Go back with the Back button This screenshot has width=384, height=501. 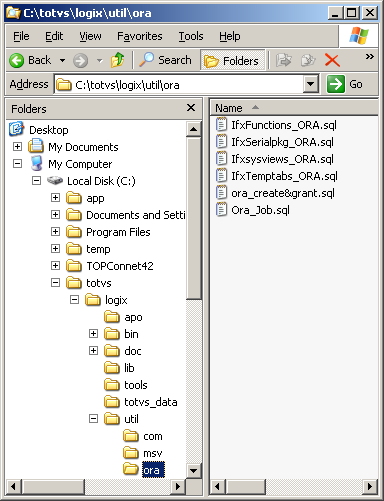coord(30,60)
